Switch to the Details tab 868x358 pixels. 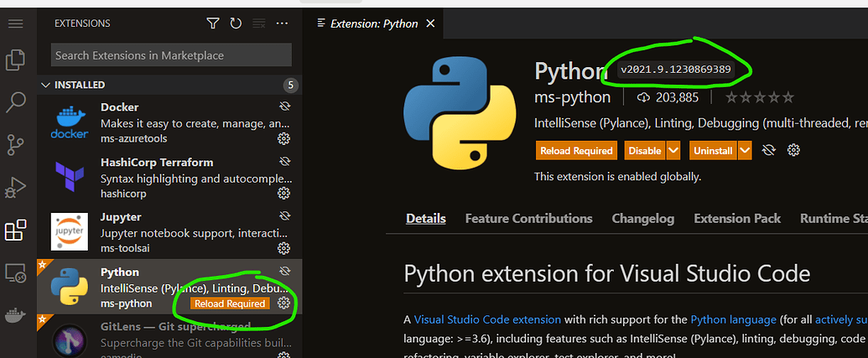(x=426, y=219)
